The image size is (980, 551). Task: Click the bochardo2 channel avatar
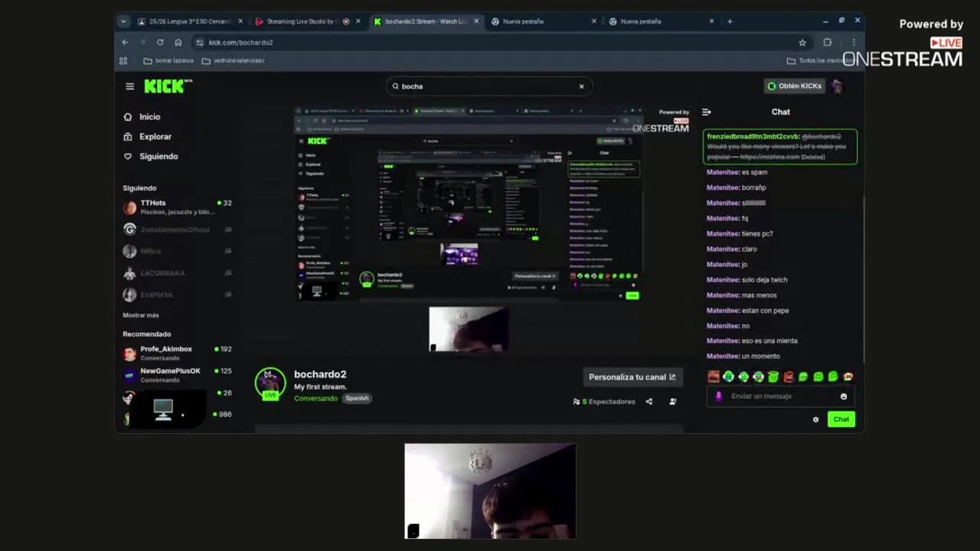click(269, 383)
